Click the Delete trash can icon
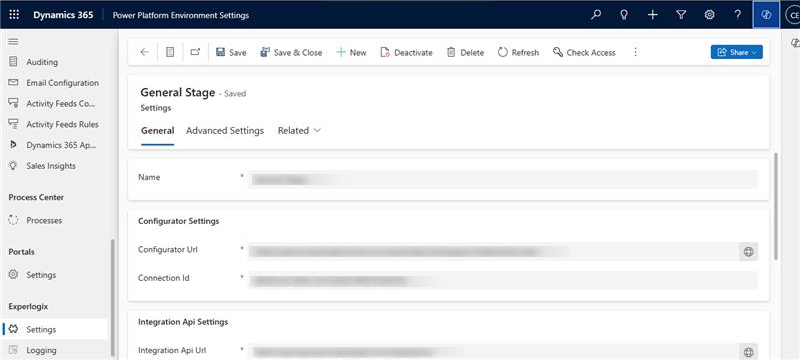 click(x=451, y=52)
